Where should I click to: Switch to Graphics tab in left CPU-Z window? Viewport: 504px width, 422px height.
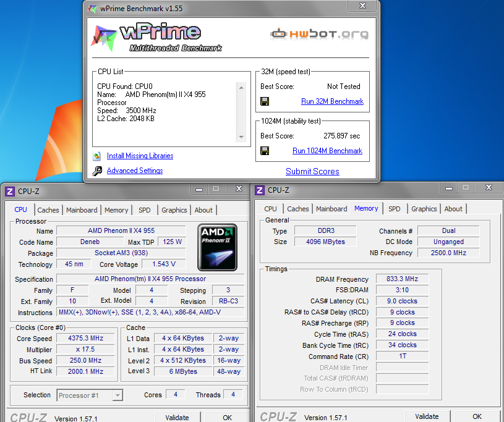174,210
